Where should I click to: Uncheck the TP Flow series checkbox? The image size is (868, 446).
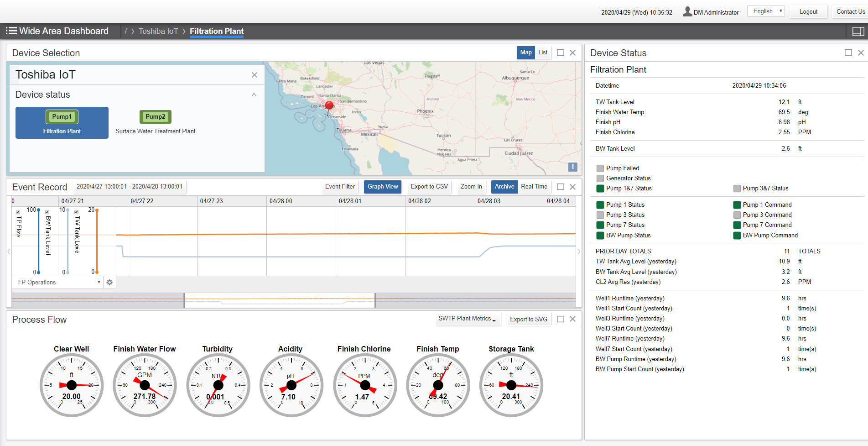[18, 211]
